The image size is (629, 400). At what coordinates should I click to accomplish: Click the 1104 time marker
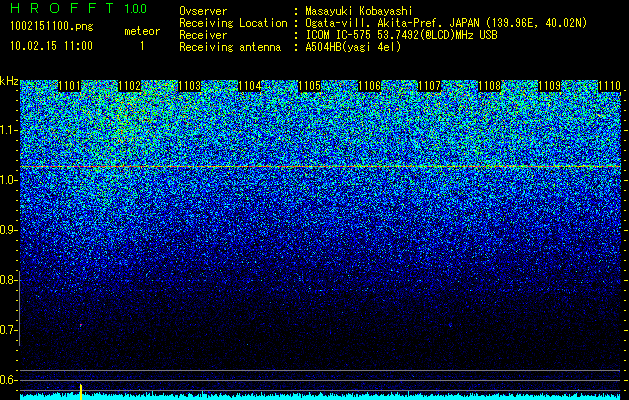pos(250,86)
